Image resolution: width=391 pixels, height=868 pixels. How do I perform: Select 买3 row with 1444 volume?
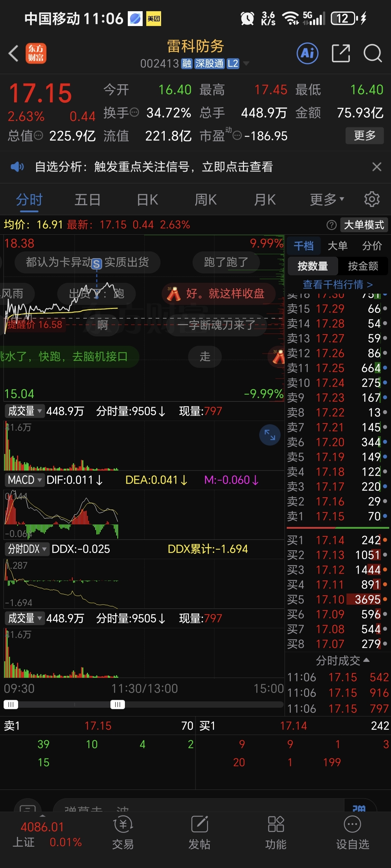337,570
